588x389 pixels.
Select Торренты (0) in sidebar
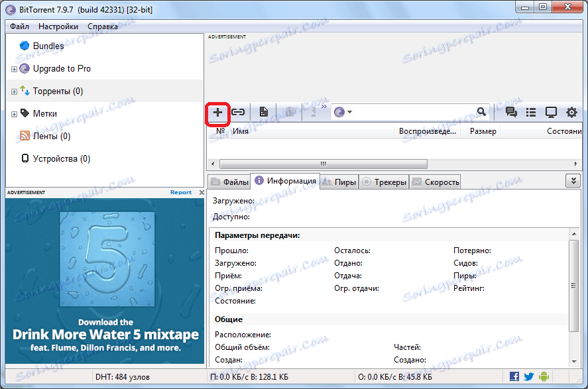(58, 91)
